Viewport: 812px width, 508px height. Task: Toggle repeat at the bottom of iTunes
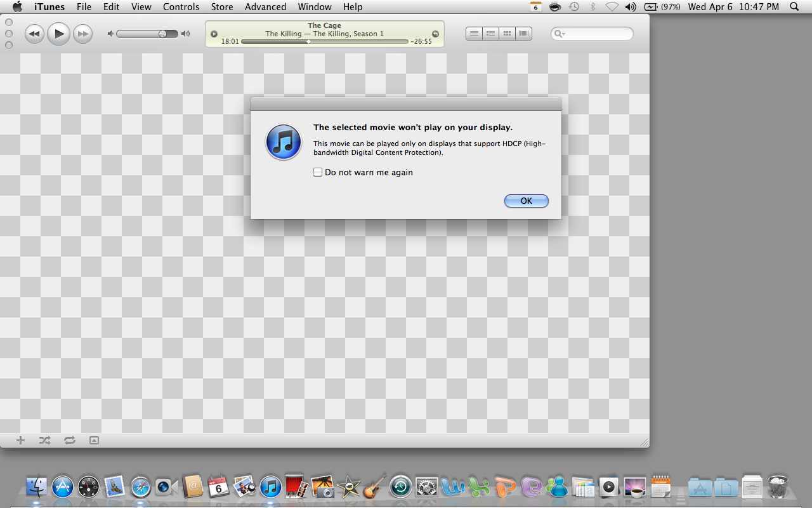coord(70,440)
